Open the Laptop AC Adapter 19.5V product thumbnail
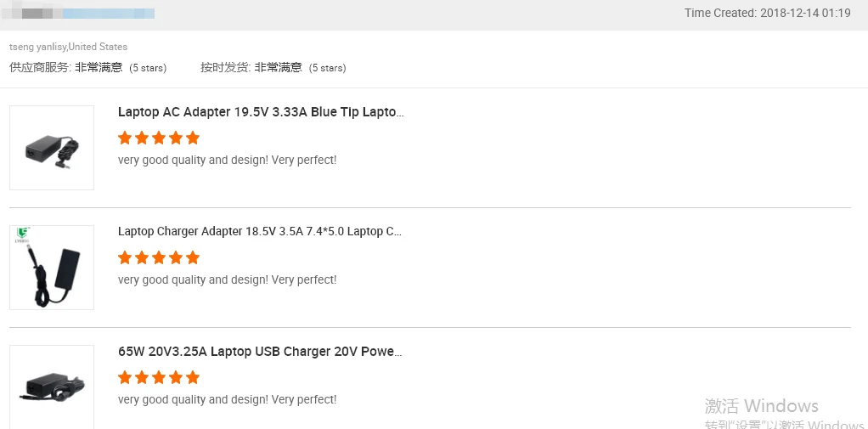The image size is (868, 429). 52,148
